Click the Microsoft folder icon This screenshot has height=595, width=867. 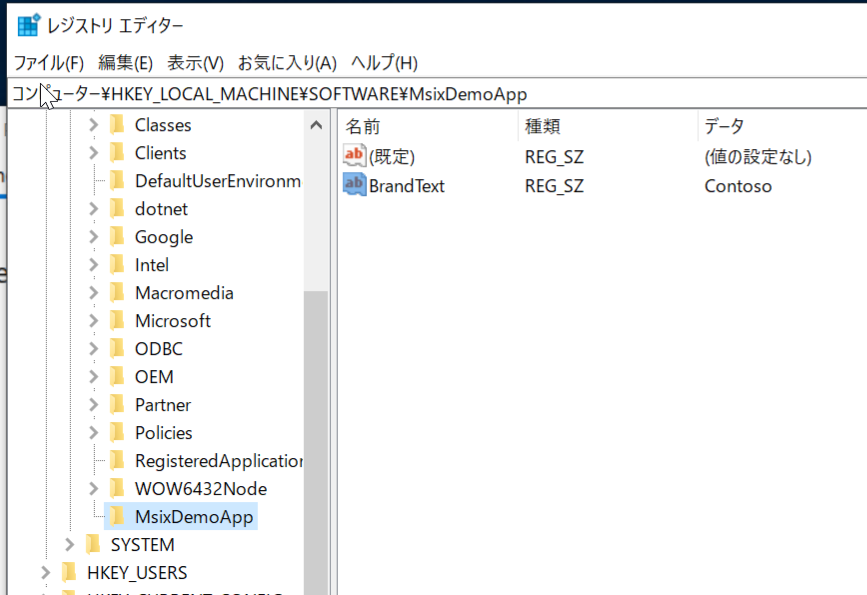click(117, 320)
